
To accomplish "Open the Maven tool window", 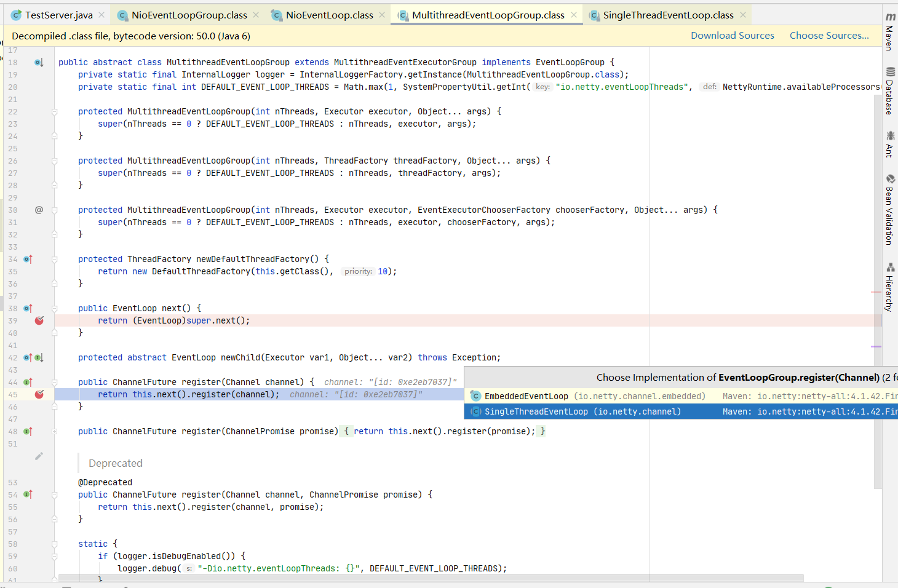I will point(890,31).
